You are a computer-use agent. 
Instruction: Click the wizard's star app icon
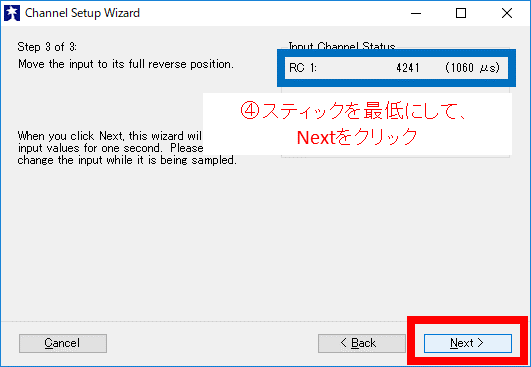(12, 13)
